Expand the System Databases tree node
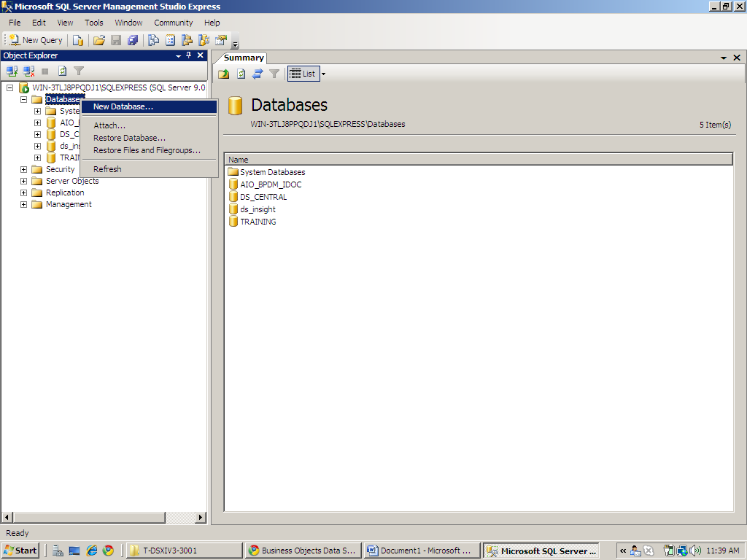 (37, 111)
